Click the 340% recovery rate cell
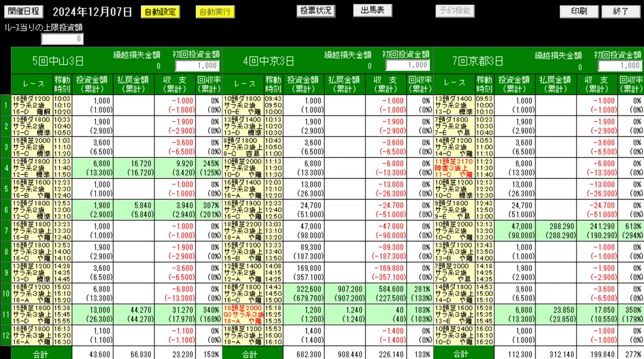Image resolution: width=644 pixels, height=359 pixels. pos(209,314)
